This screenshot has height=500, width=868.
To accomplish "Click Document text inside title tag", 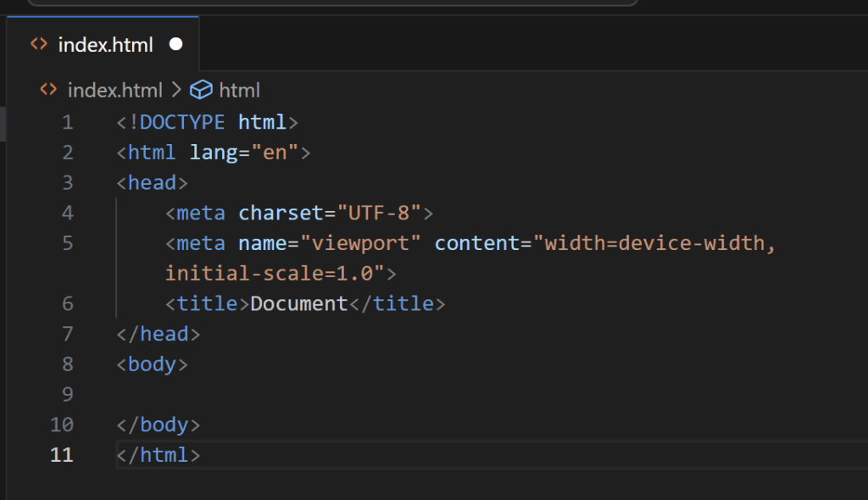I will pyautogui.click(x=299, y=303).
